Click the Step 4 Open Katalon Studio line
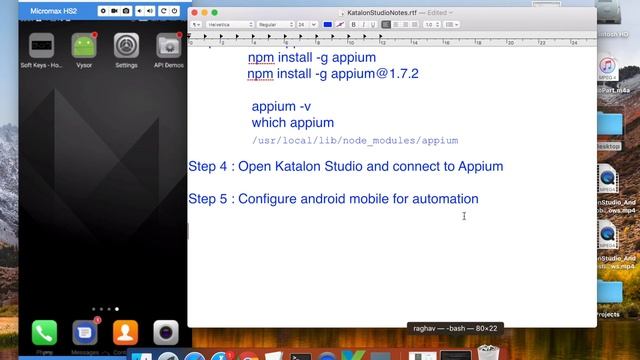This screenshot has width=640, height=360. [346, 167]
